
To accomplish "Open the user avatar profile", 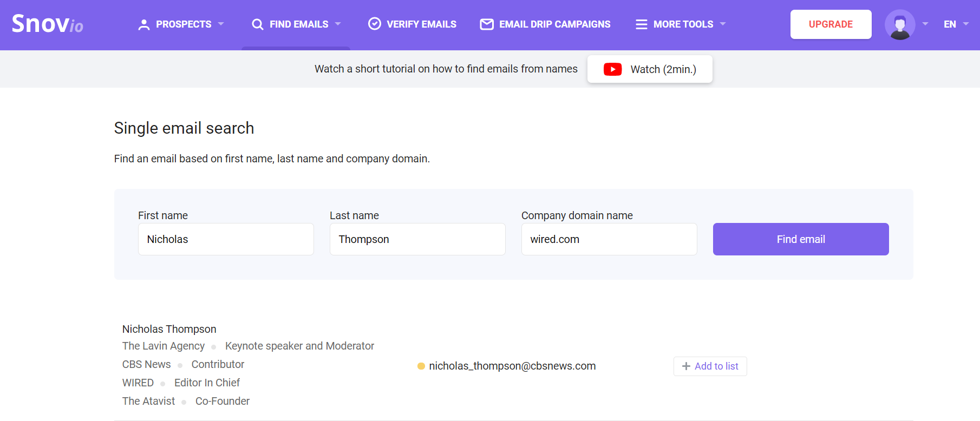I will 900,24.
